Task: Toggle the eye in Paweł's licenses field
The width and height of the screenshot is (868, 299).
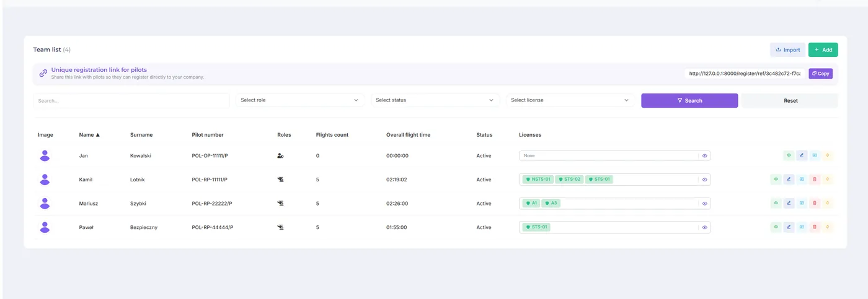Action: tap(704, 227)
